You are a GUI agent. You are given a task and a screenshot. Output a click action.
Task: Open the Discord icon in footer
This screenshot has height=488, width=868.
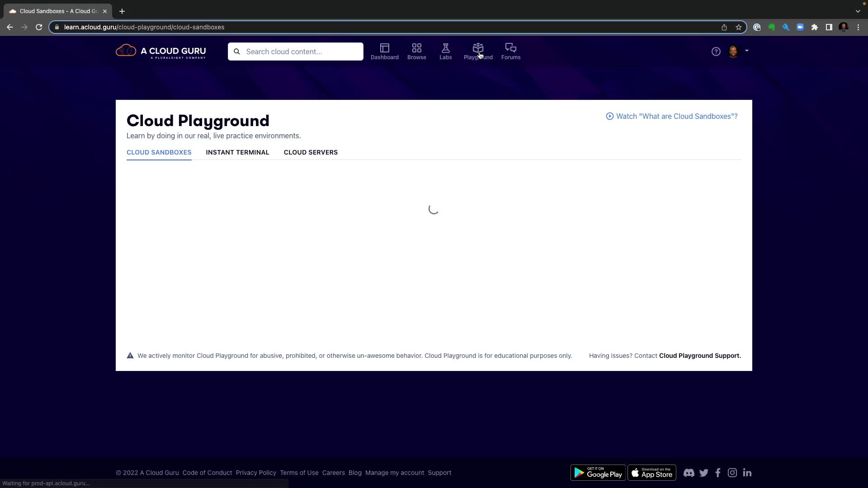click(689, 473)
